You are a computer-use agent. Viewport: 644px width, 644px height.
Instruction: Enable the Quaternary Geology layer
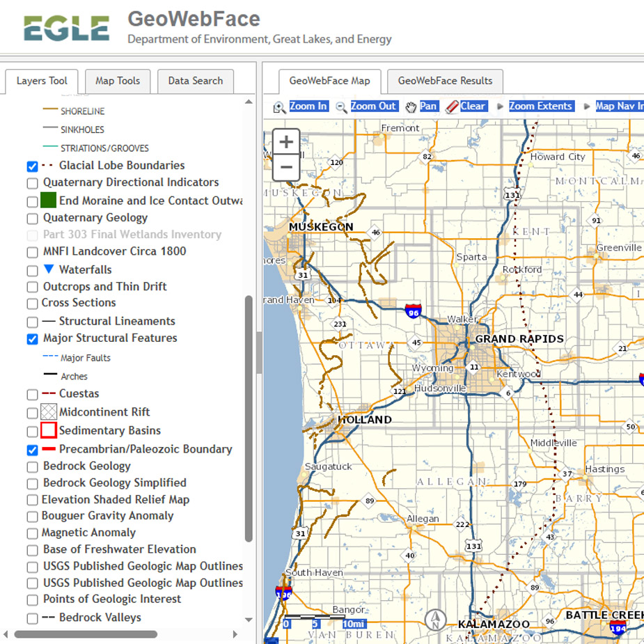(32, 219)
